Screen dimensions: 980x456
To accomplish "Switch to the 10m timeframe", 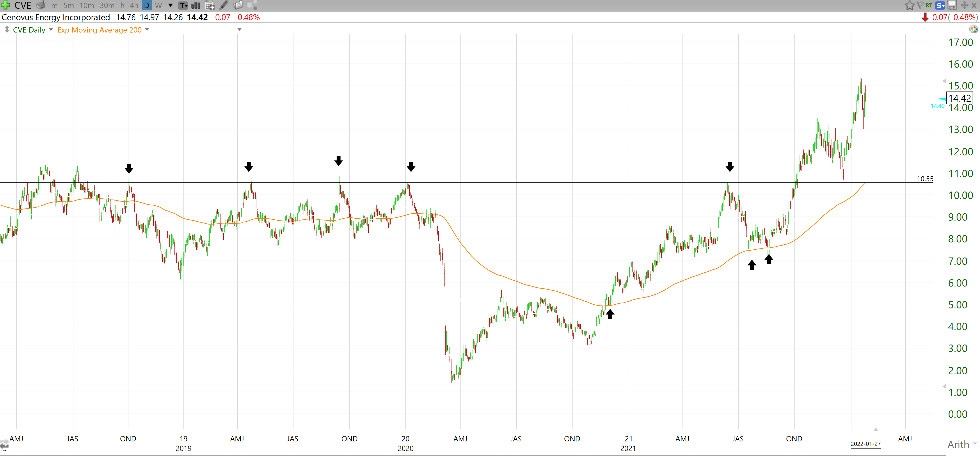I will point(87,5).
